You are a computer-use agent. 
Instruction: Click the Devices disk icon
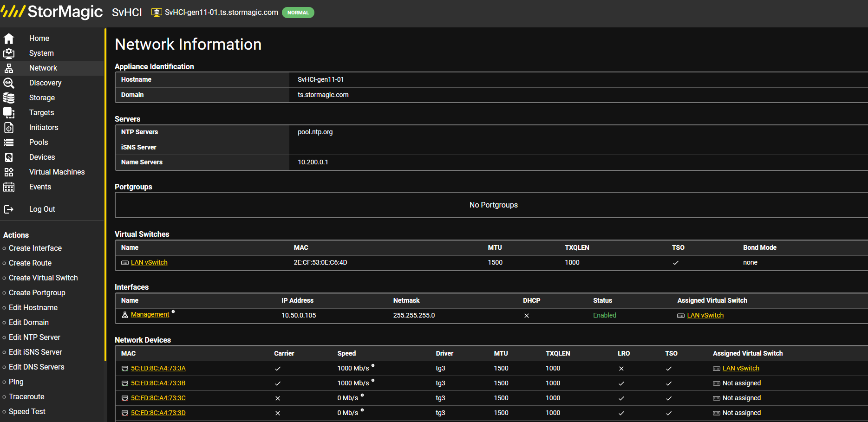[x=9, y=157]
